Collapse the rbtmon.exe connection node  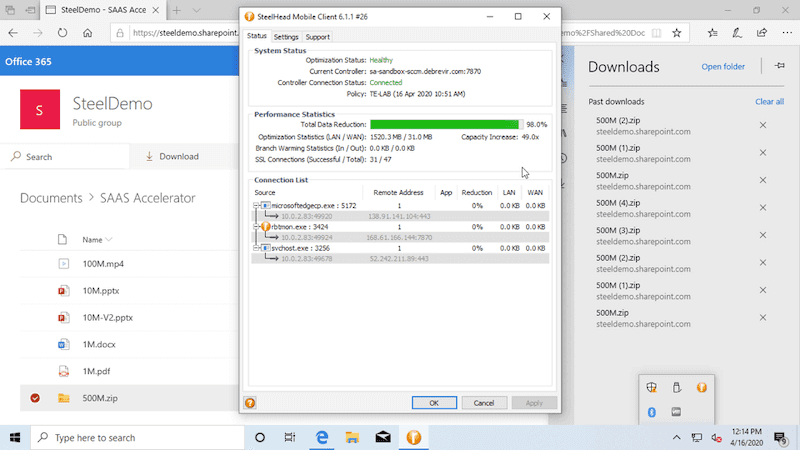click(256, 227)
